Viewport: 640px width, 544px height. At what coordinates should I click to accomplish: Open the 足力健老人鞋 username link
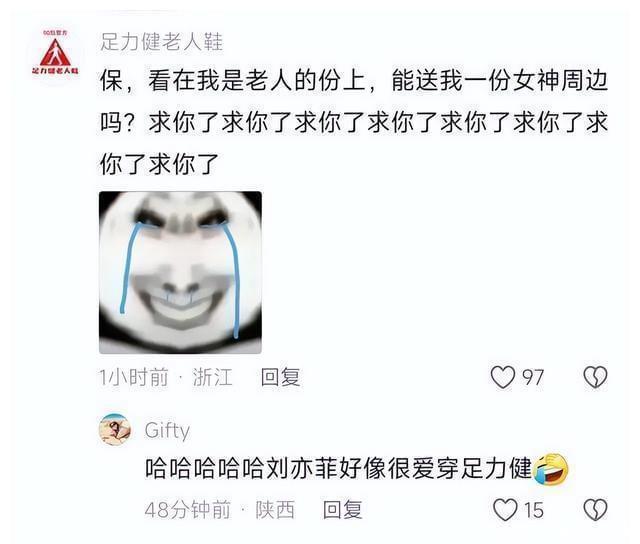162,42
